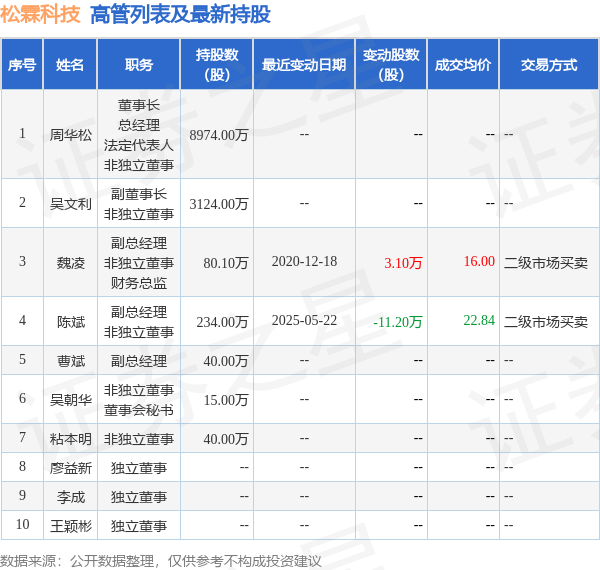Click row number 10
This screenshot has height=570, width=600.
pos(22,524)
